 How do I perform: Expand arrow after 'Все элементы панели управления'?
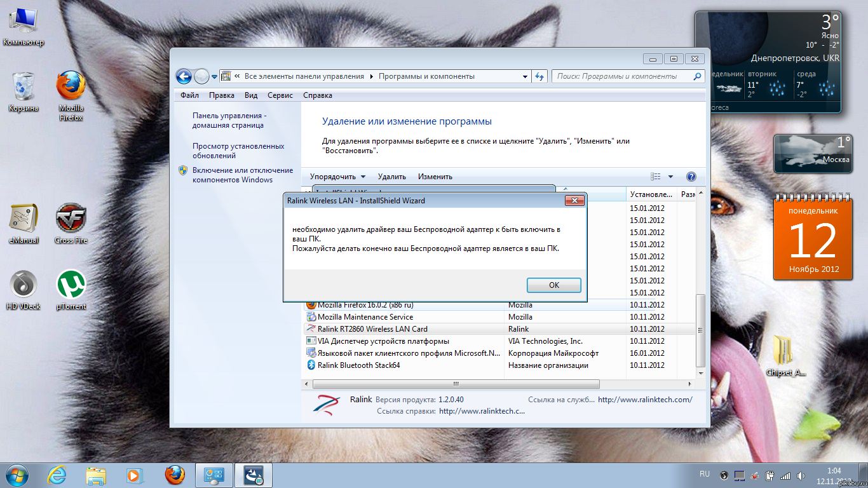[x=372, y=76]
